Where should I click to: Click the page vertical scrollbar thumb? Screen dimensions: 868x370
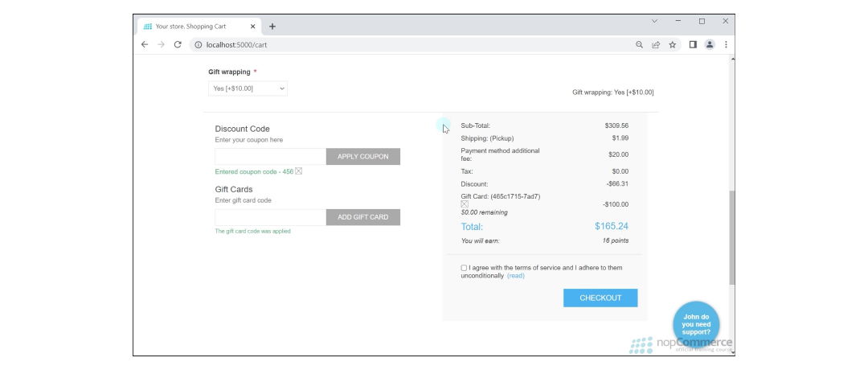point(732,237)
